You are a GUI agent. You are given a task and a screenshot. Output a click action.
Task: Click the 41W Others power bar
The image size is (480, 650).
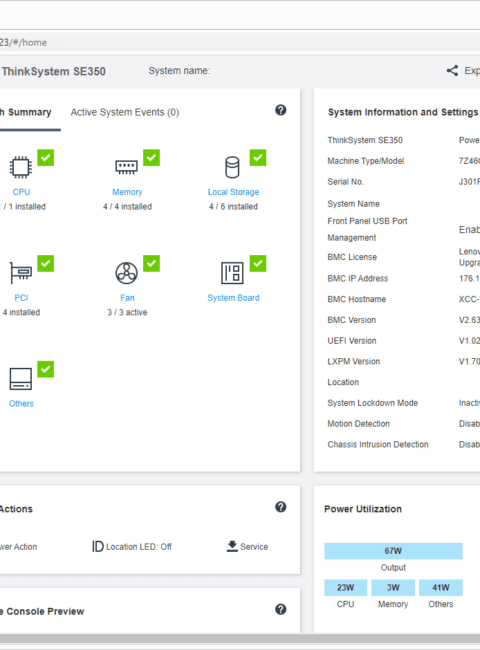click(441, 587)
